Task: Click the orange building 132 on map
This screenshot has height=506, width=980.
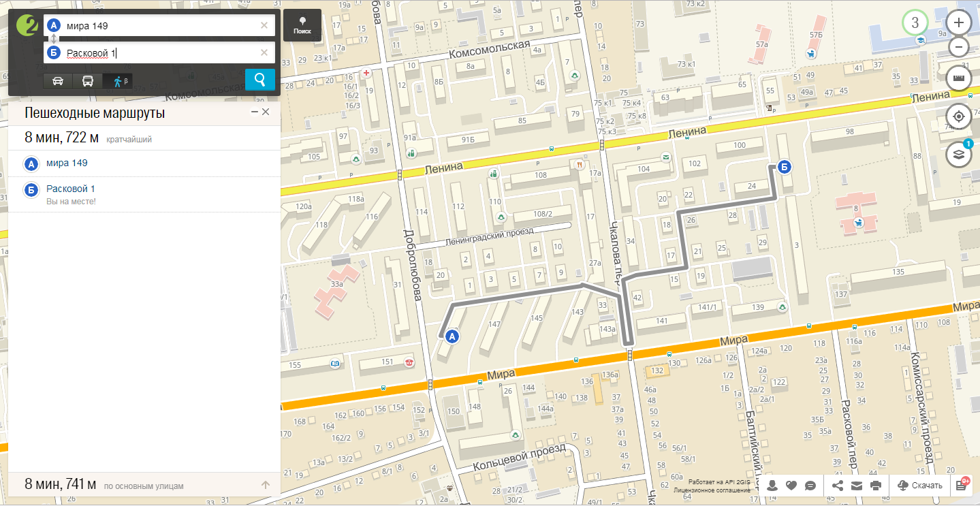Action: coord(657,370)
